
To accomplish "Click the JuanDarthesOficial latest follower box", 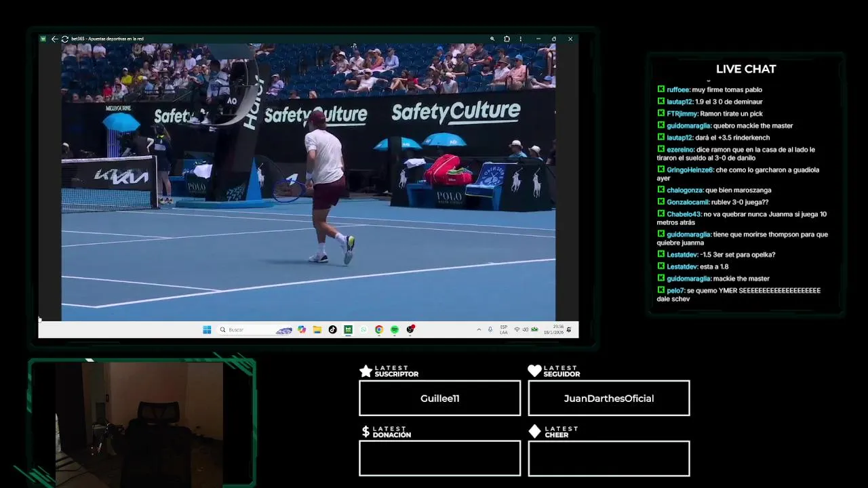I will point(609,399).
